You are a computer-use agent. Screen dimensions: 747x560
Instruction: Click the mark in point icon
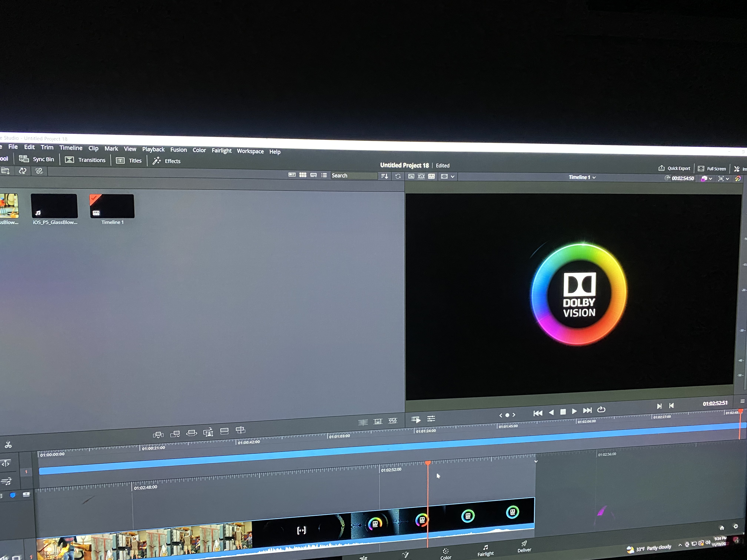pyautogui.click(x=659, y=406)
